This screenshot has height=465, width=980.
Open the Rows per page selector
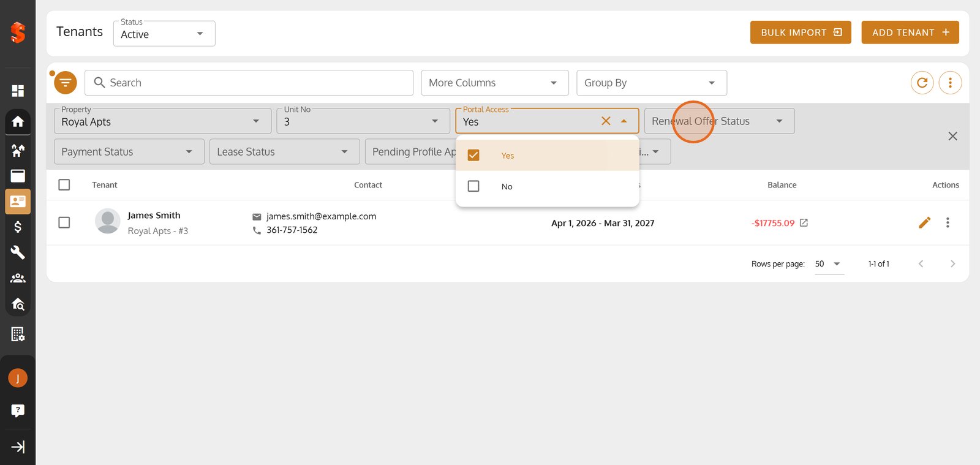click(x=829, y=264)
